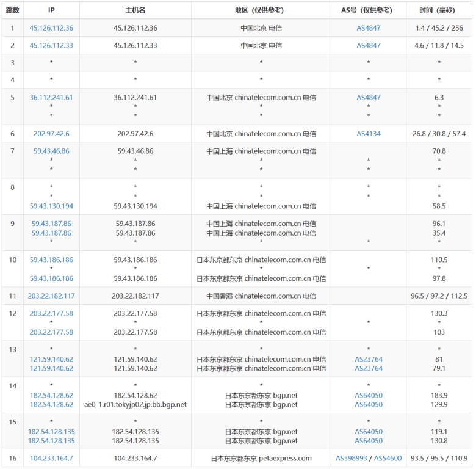This screenshot has width=476, height=469.
Task: Select hostname text 202.97.42.6
Action: 135,134
